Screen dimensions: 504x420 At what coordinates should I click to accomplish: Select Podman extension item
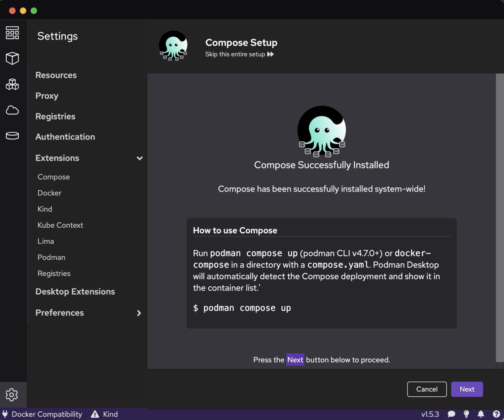pos(51,257)
